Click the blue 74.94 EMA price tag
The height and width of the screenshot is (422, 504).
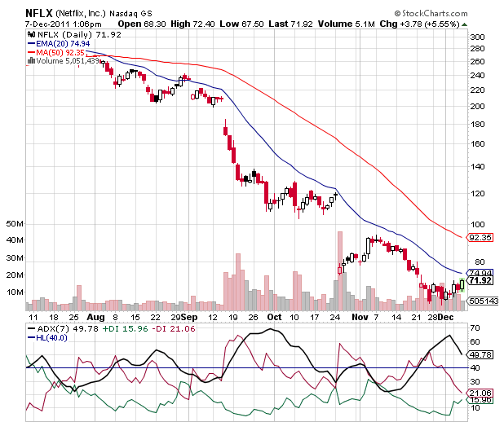(x=480, y=273)
